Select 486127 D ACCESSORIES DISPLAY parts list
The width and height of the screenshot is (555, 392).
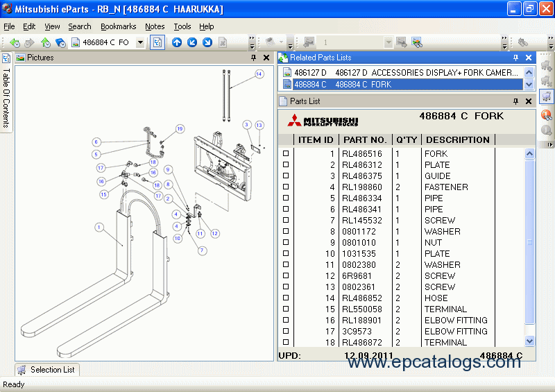coord(402,73)
